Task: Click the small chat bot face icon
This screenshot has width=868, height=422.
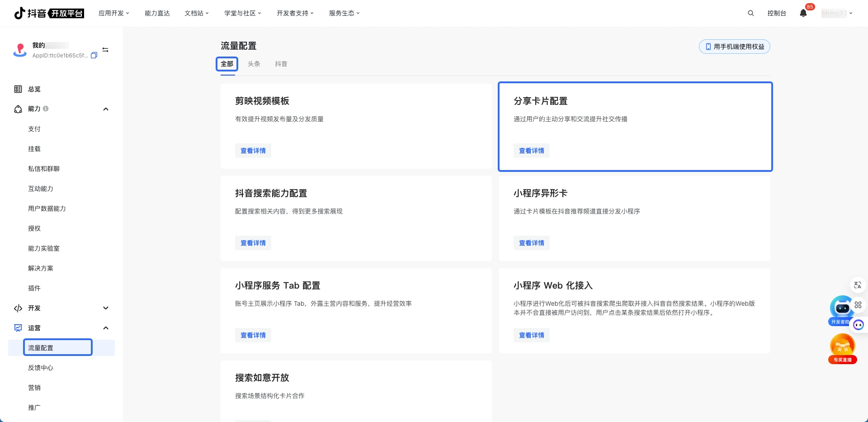Action: point(859,325)
